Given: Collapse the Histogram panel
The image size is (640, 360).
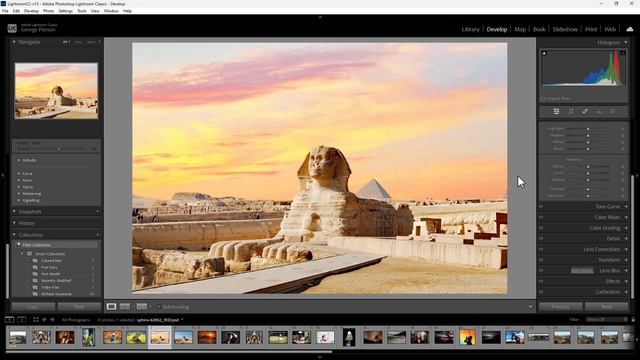Looking at the screenshot, I should point(626,42).
